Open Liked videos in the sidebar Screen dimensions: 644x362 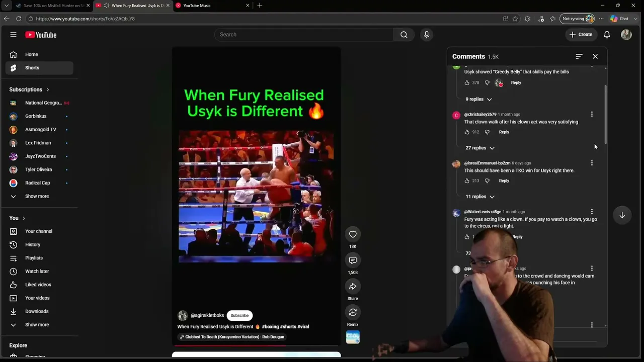click(39, 285)
